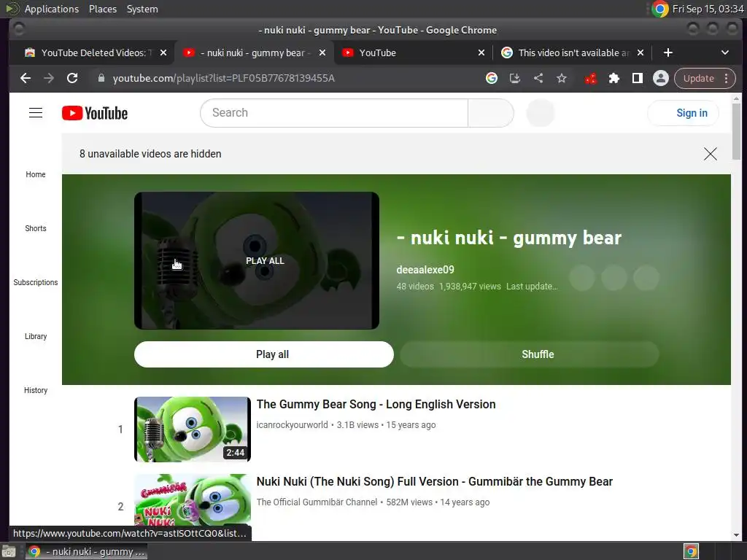Close the nuki nuki gummy bear tab

(322, 52)
